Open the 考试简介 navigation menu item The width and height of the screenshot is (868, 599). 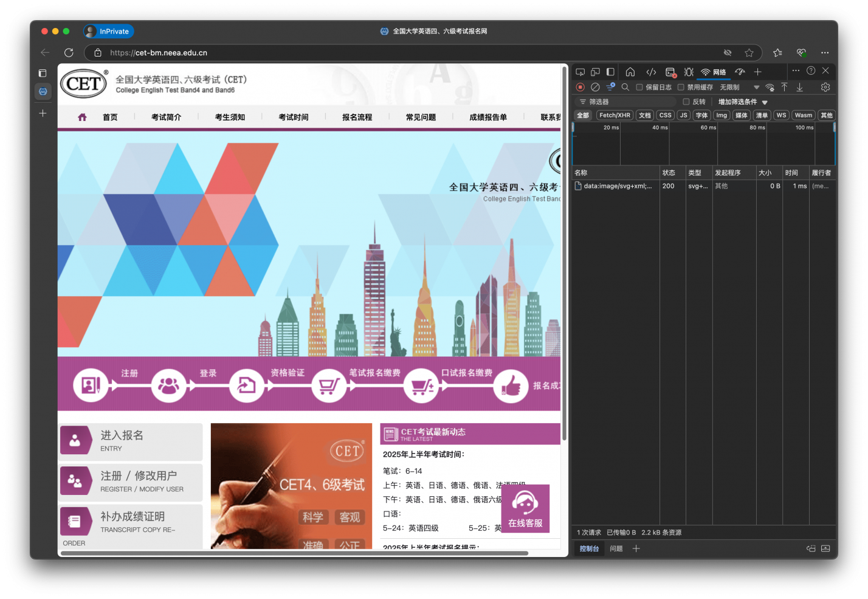pos(166,117)
